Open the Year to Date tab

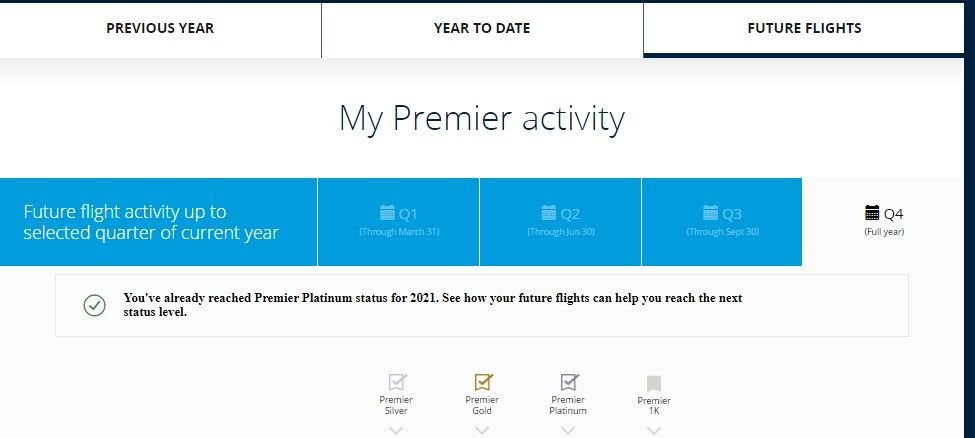click(482, 28)
